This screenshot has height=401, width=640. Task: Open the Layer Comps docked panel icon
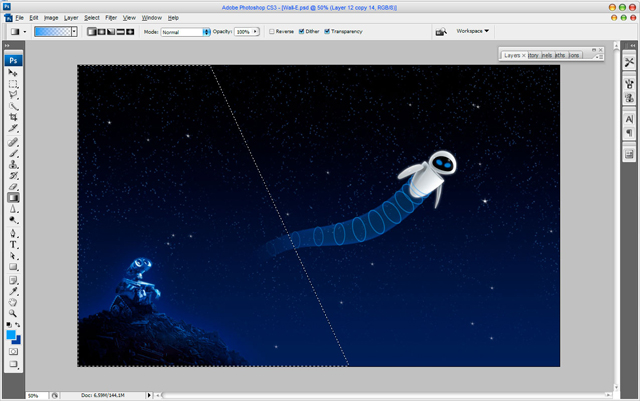pyautogui.click(x=629, y=154)
